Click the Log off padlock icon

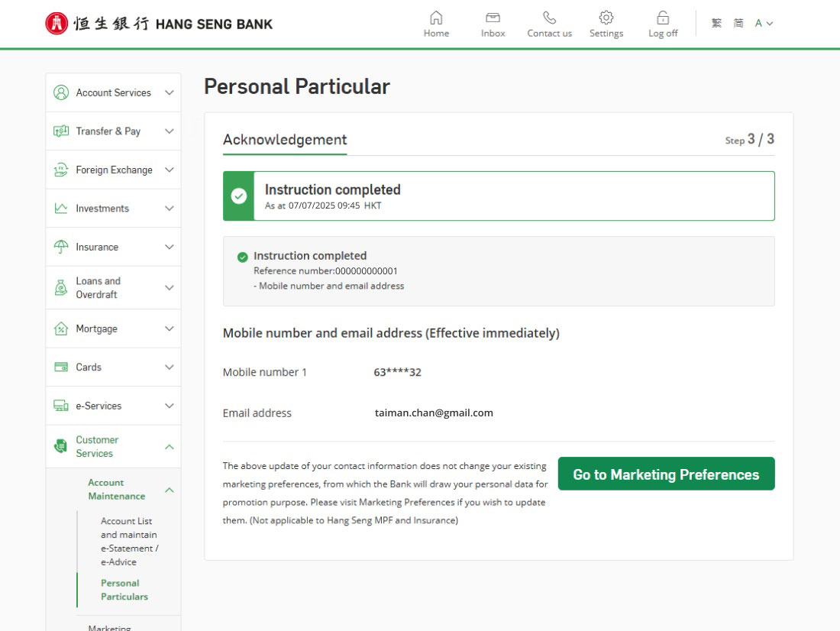tap(662, 18)
